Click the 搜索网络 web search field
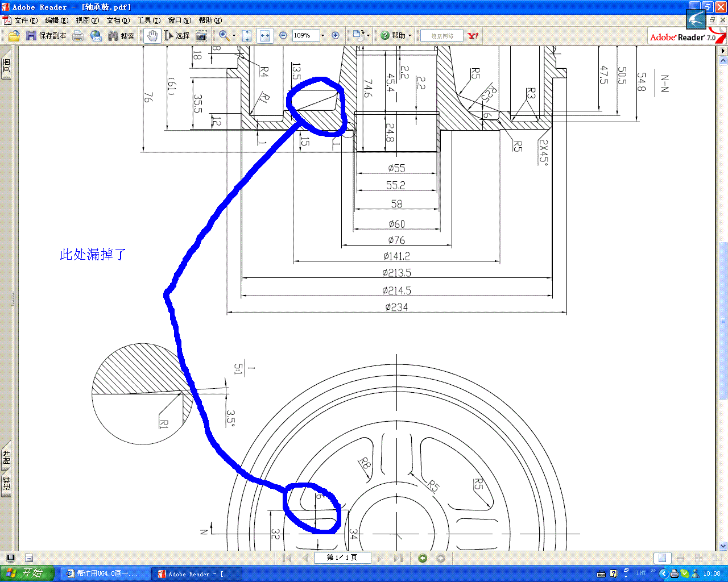This screenshot has height=582, width=728. [x=442, y=36]
